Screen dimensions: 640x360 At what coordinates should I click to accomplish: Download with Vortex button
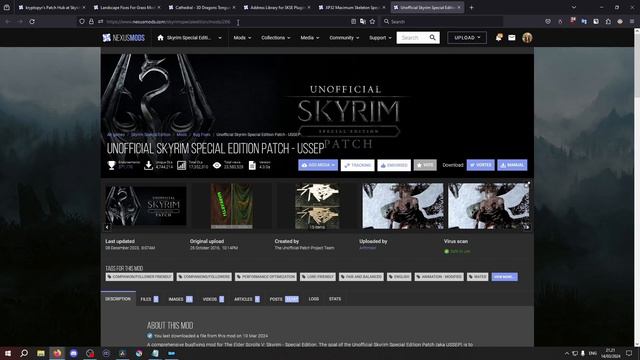point(480,165)
